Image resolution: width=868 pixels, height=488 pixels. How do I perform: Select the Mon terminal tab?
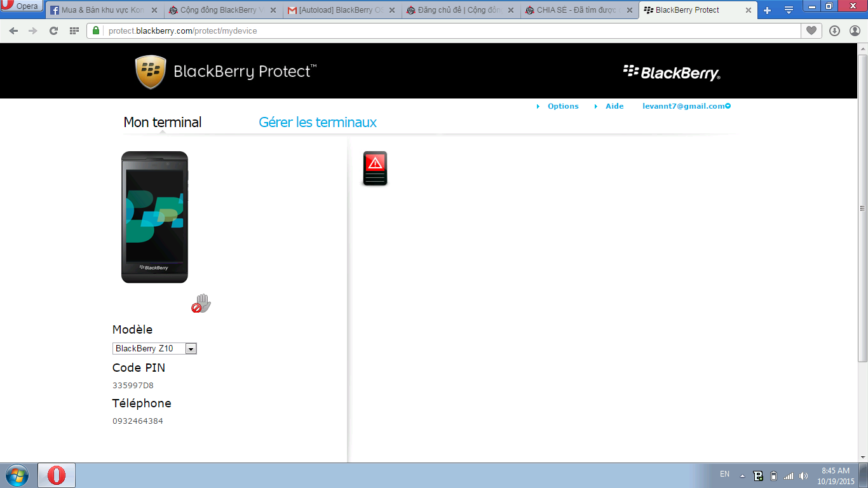(x=163, y=122)
